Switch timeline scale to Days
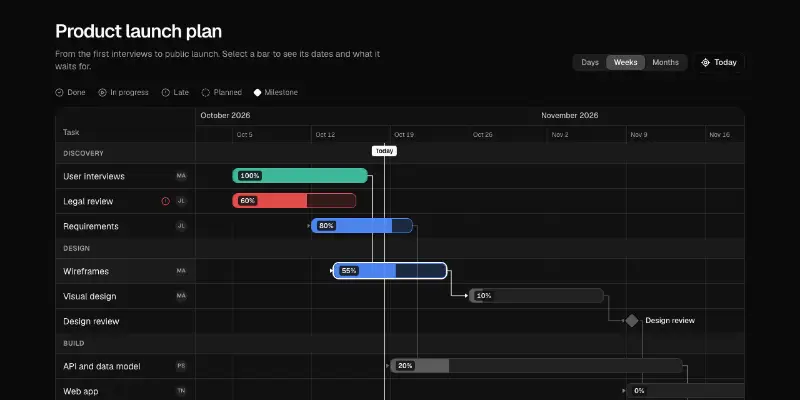The width and height of the screenshot is (800, 400). click(x=590, y=62)
